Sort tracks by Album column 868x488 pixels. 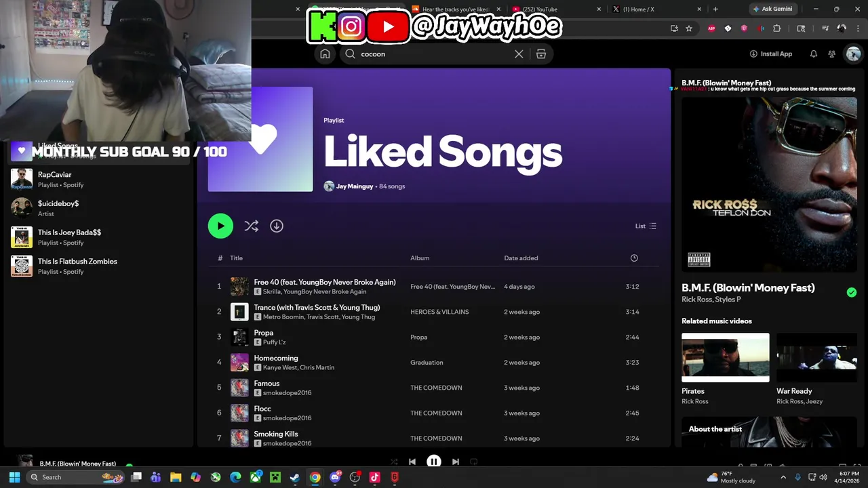coord(420,258)
